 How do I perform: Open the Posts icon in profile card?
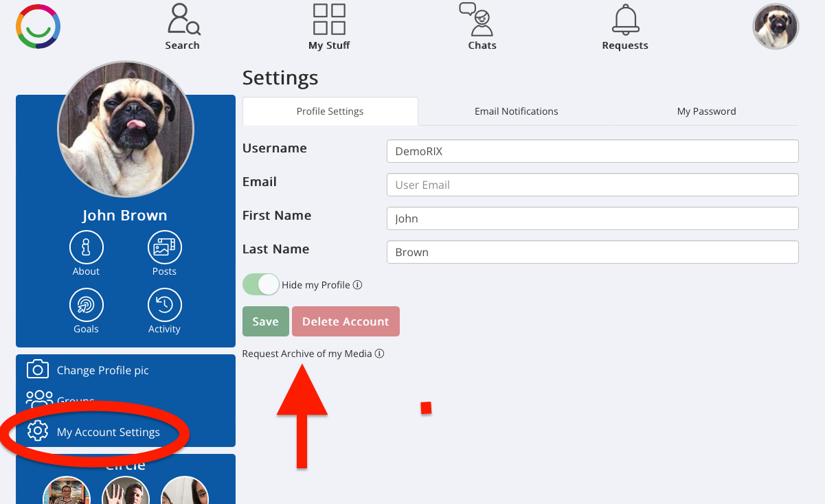point(165,247)
